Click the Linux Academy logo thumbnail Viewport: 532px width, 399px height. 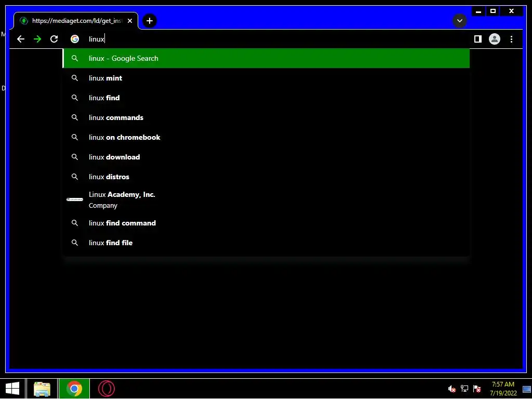coord(75,199)
